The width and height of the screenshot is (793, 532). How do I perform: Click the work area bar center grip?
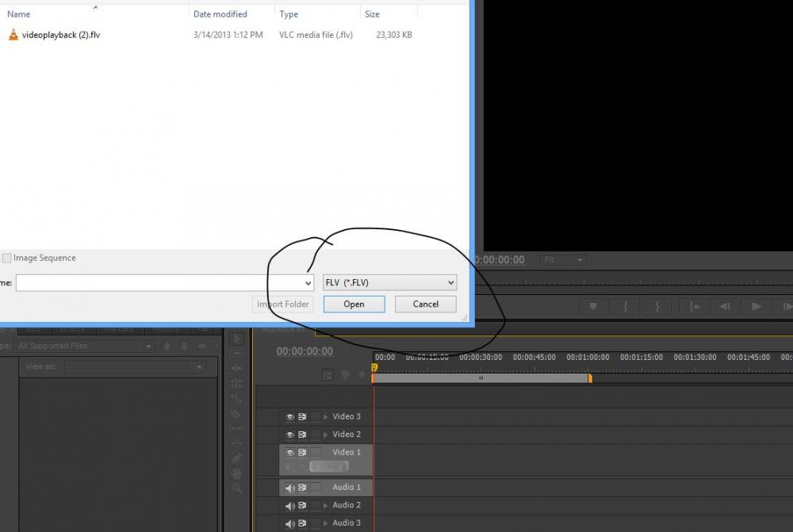(x=481, y=377)
